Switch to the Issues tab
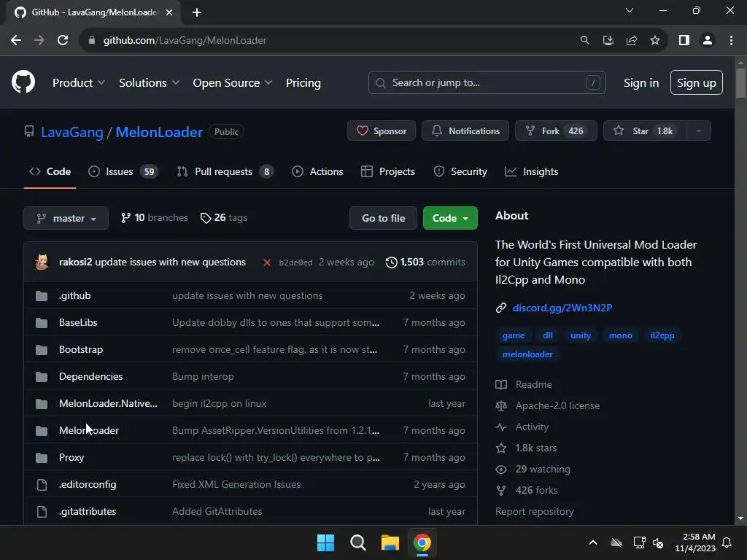Viewport: 747px width, 560px height. [x=123, y=172]
